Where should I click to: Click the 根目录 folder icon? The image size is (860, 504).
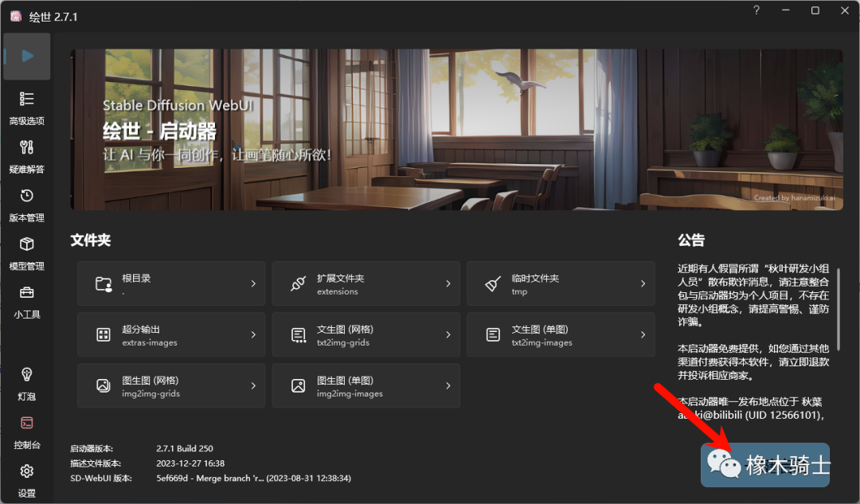pos(104,283)
